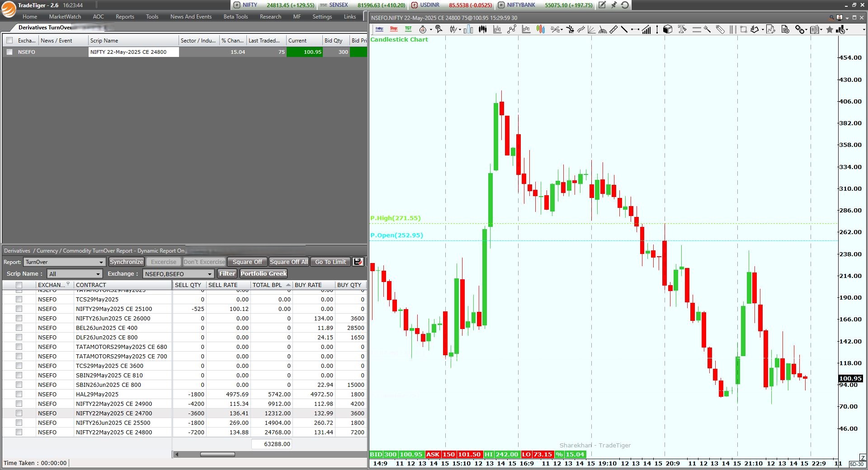Click the TGT target marker tool

[408, 29]
